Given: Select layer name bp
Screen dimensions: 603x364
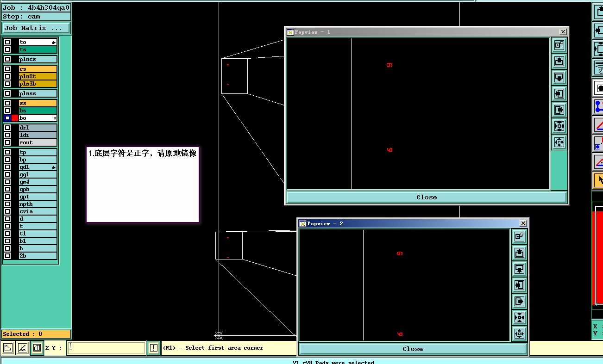Looking at the screenshot, I should [38, 160].
